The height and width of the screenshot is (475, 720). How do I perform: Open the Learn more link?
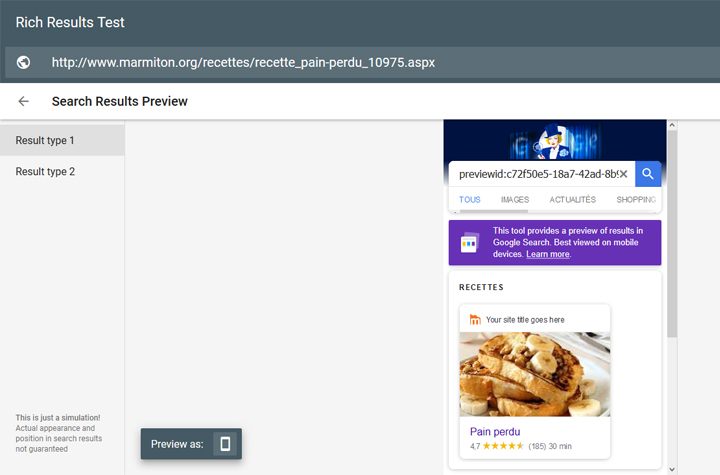[x=548, y=255]
